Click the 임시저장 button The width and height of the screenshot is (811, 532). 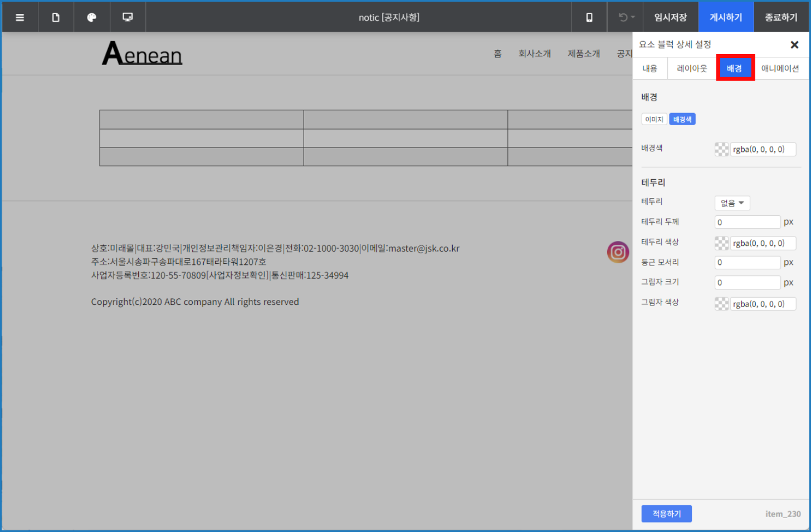click(671, 17)
